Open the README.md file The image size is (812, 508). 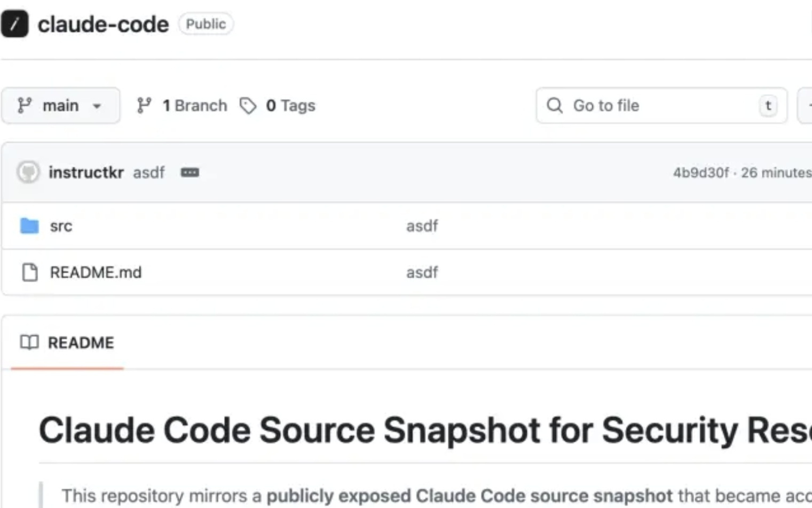click(96, 272)
